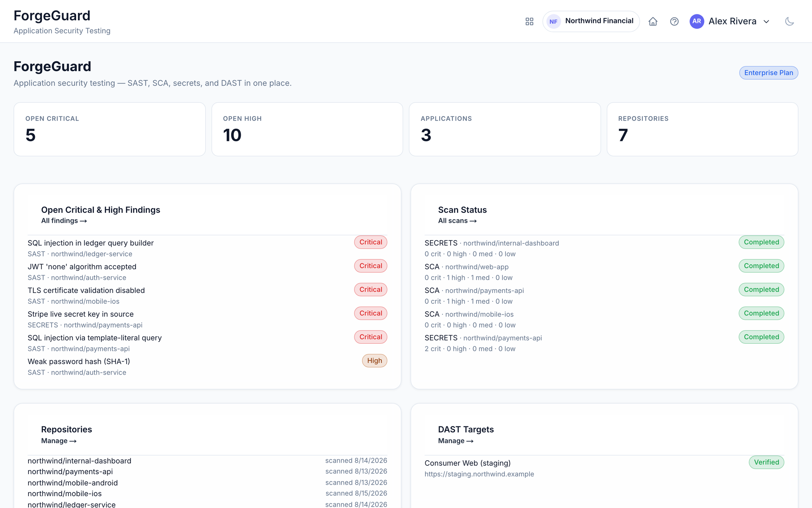Click the Scan Status heading

(x=462, y=210)
